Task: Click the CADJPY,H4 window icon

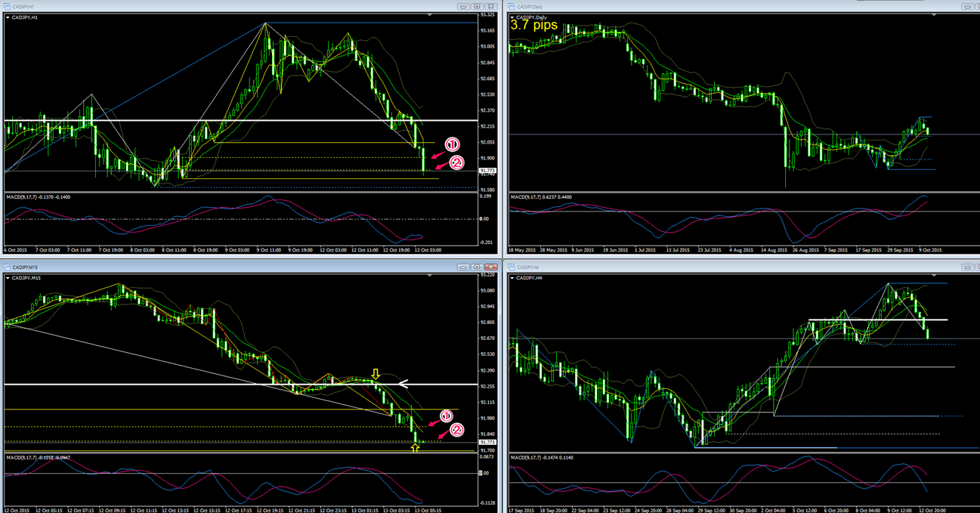Action: (512, 267)
